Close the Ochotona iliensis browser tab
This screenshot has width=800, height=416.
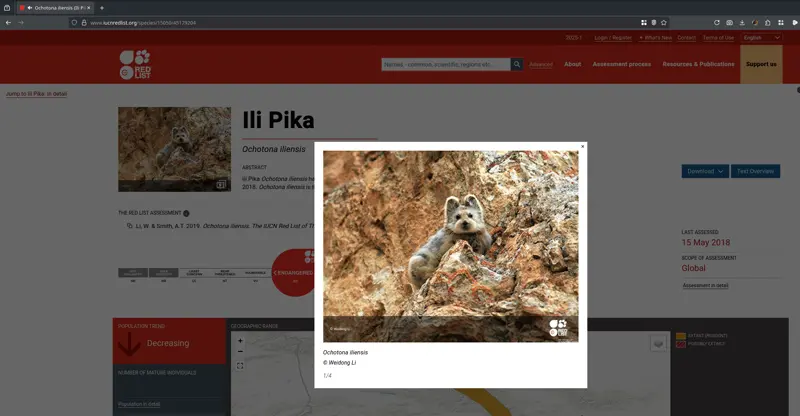click(89, 8)
